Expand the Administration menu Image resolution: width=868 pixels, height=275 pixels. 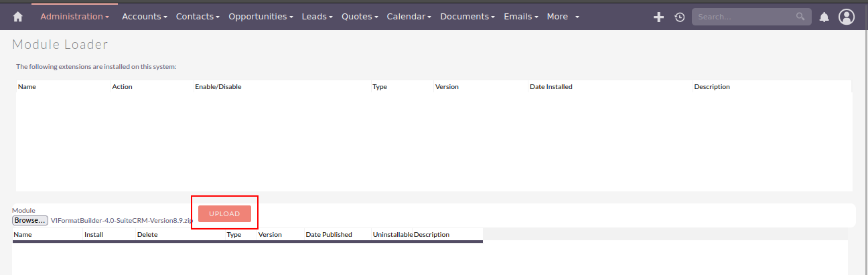[x=74, y=17]
